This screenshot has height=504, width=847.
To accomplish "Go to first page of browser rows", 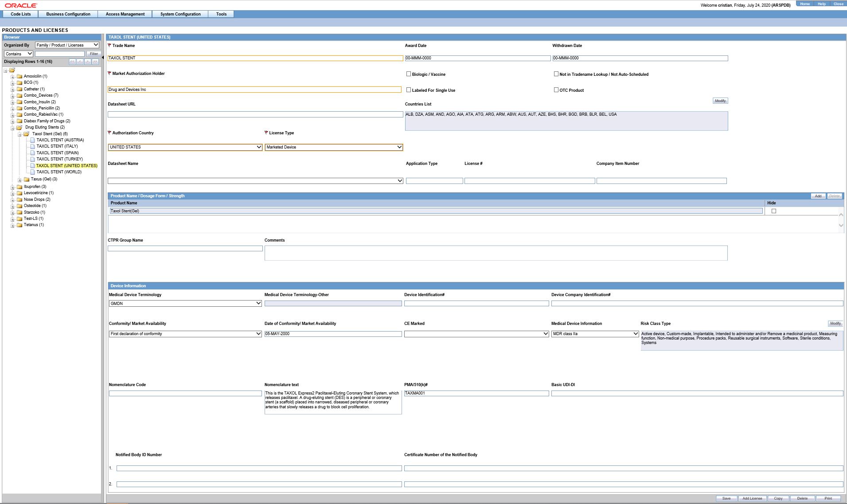I will (72, 62).
